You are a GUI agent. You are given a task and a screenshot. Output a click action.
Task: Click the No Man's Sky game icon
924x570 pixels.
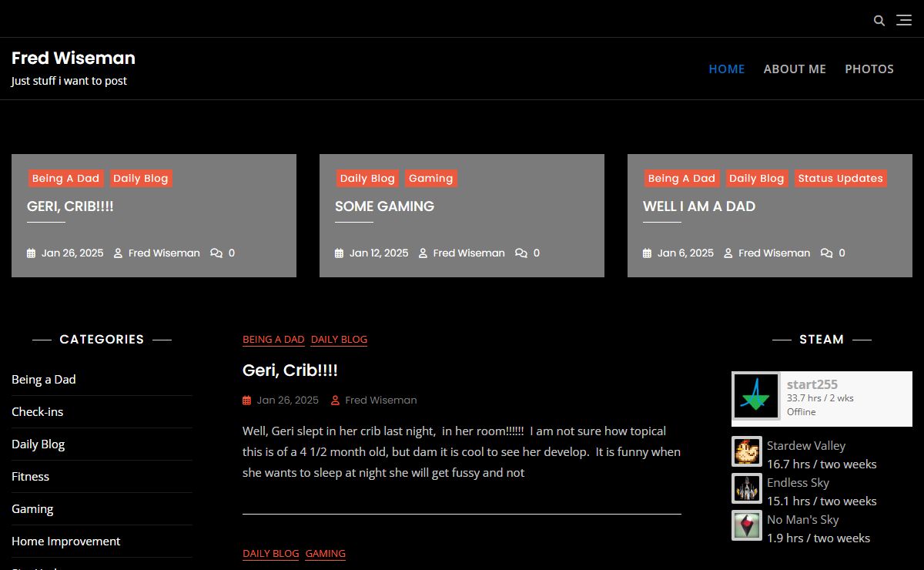[x=746, y=526]
